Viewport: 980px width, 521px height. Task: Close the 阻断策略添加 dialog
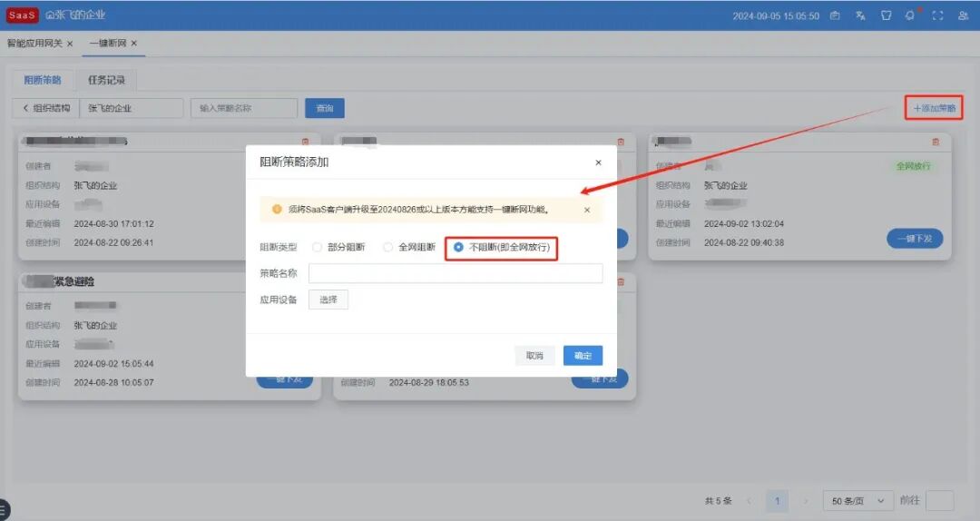(598, 162)
